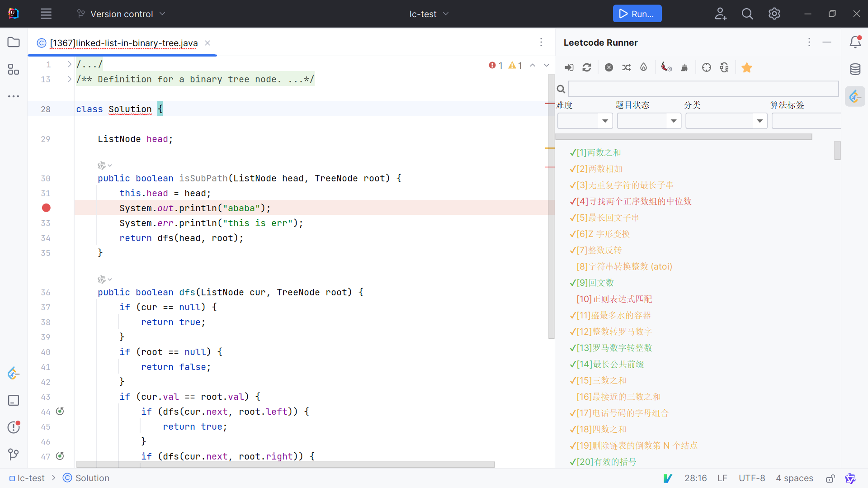Open the 分类 category dropdown

point(726,121)
